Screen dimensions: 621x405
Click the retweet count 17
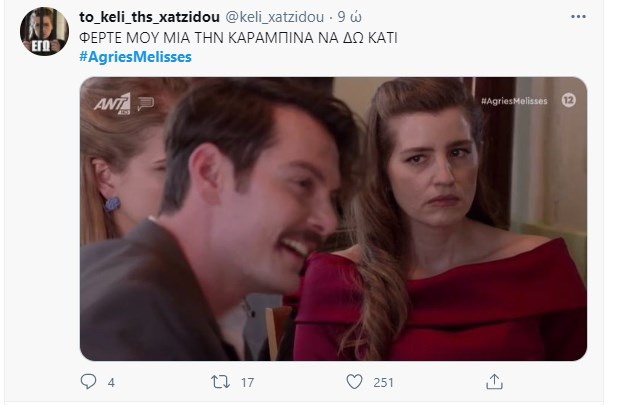(248, 382)
